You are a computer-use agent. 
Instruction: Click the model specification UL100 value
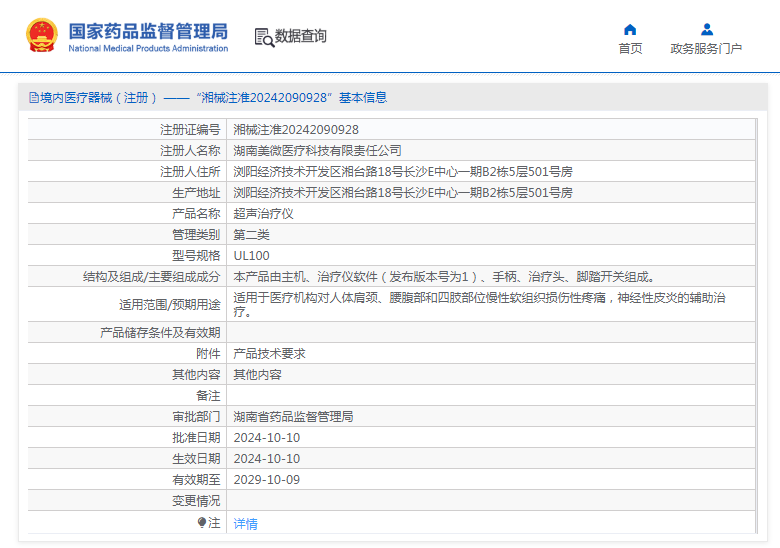pyautogui.click(x=251, y=256)
